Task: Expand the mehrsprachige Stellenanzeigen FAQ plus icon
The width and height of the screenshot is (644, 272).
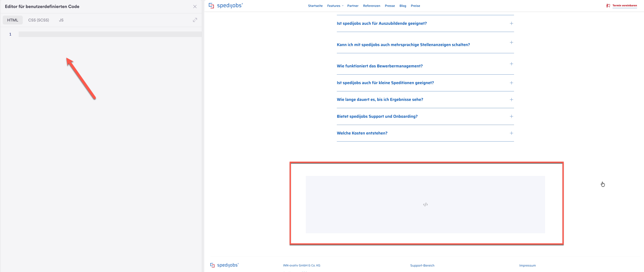Action: point(512,42)
